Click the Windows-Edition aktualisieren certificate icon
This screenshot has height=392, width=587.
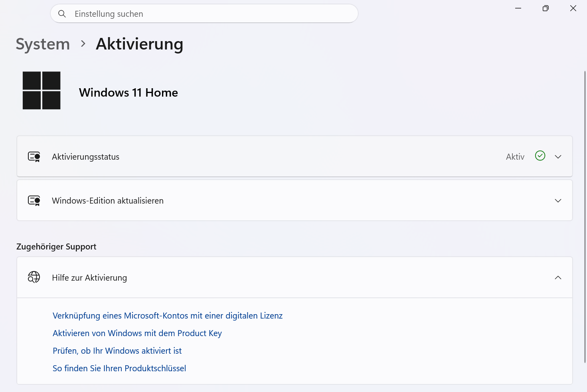click(34, 200)
